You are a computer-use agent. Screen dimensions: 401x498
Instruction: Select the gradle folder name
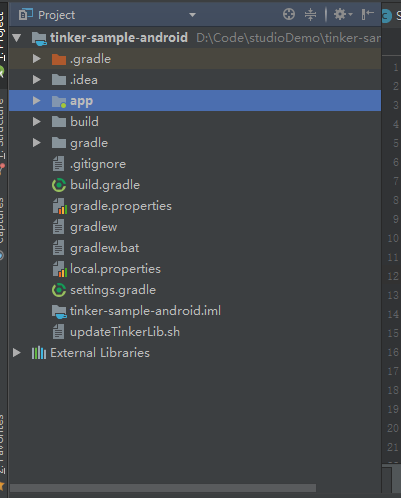coord(89,143)
